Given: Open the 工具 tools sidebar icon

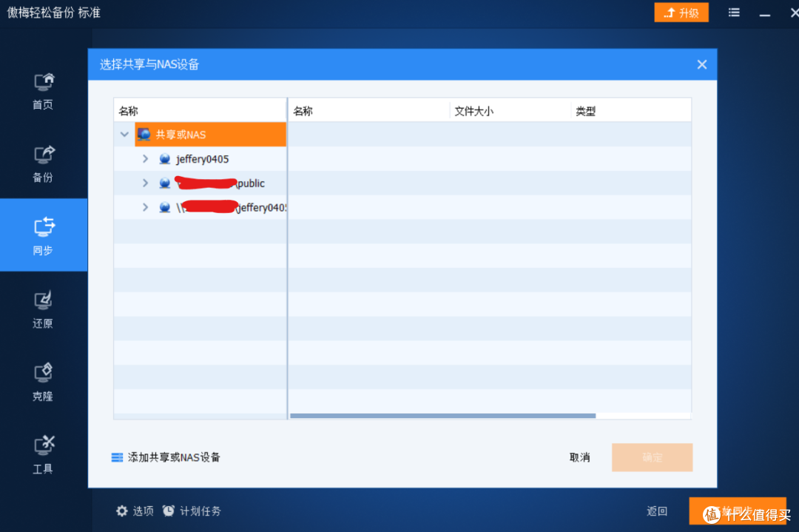Looking at the screenshot, I should tap(44, 455).
